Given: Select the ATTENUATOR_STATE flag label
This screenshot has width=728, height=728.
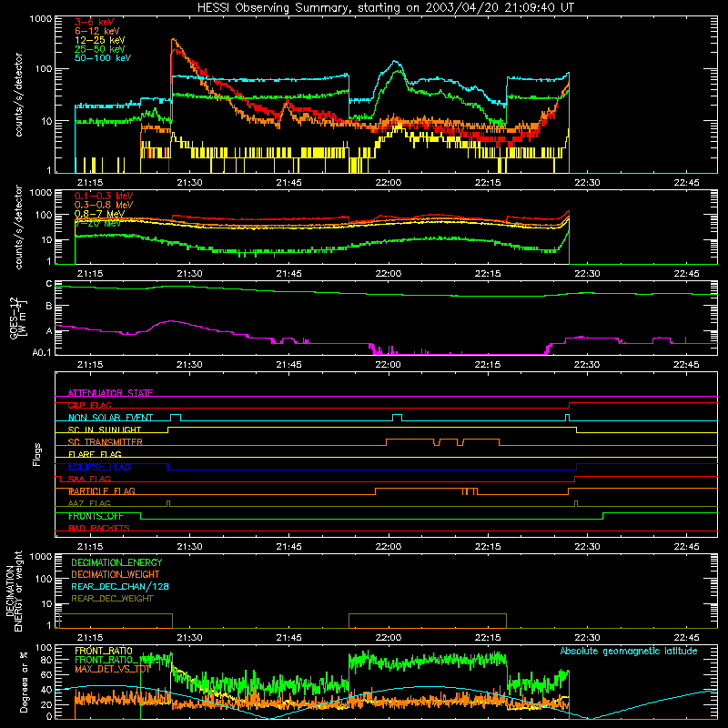Looking at the screenshot, I should [x=110, y=393].
